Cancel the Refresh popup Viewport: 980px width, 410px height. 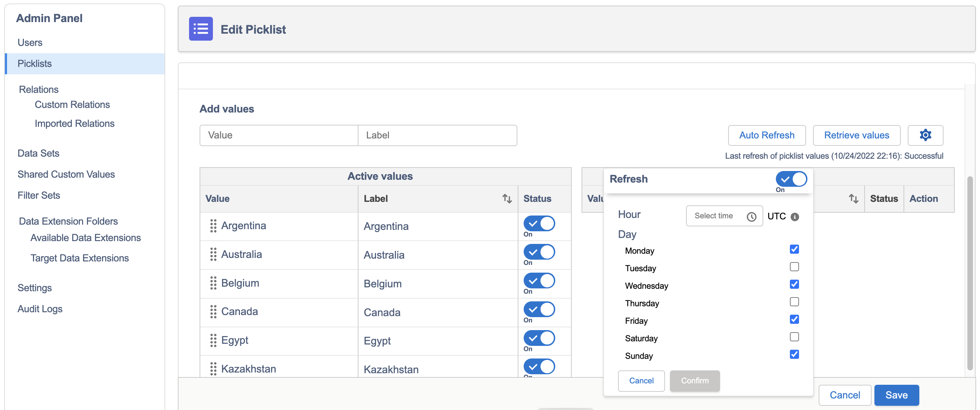(641, 381)
